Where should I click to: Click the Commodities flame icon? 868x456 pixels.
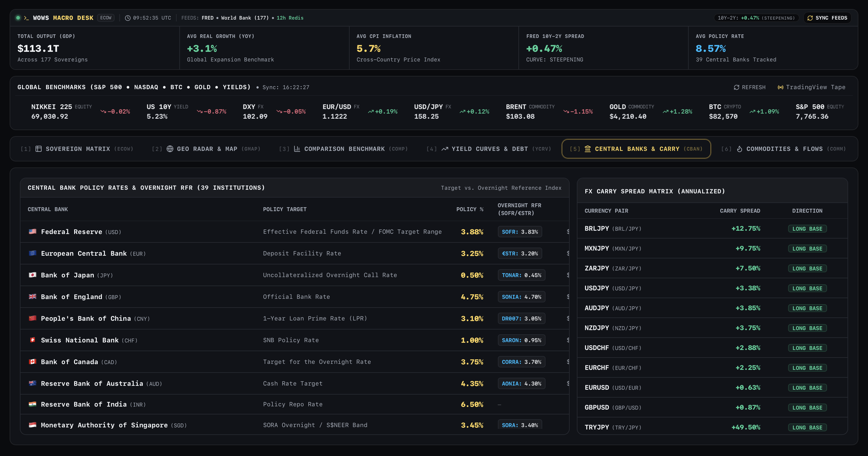(740, 149)
